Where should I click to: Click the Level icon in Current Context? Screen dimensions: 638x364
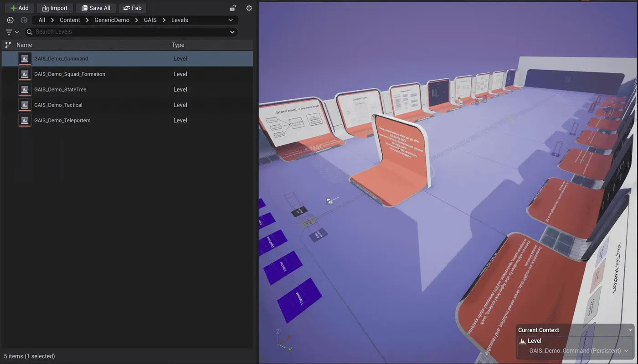pyautogui.click(x=523, y=341)
